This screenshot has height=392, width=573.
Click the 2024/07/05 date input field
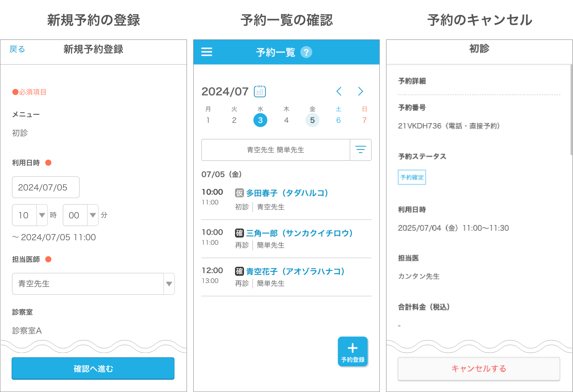click(45, 187)
